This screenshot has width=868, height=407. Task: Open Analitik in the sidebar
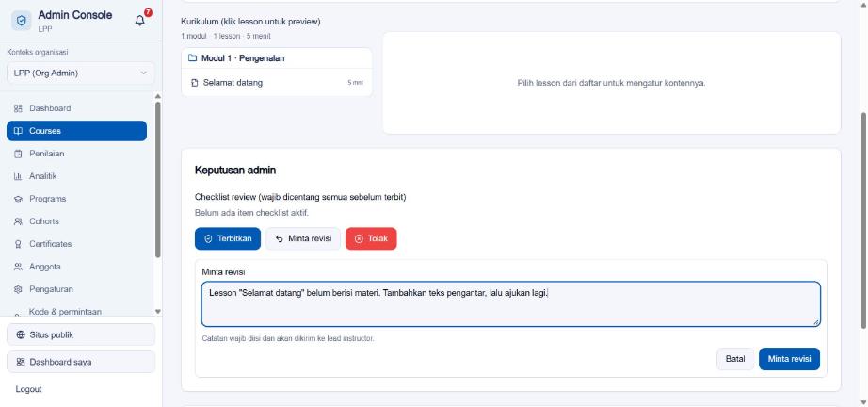click(x=76, y=176)
